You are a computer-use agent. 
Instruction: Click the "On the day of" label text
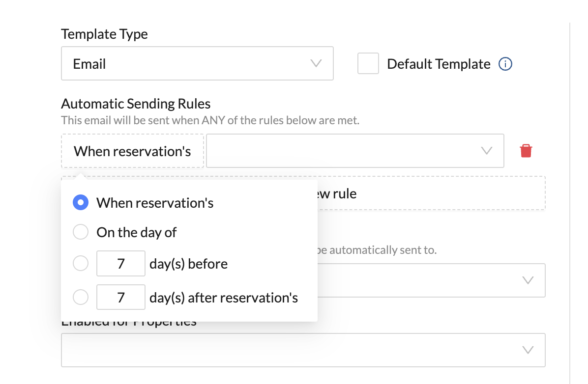(x=136, y=232)
